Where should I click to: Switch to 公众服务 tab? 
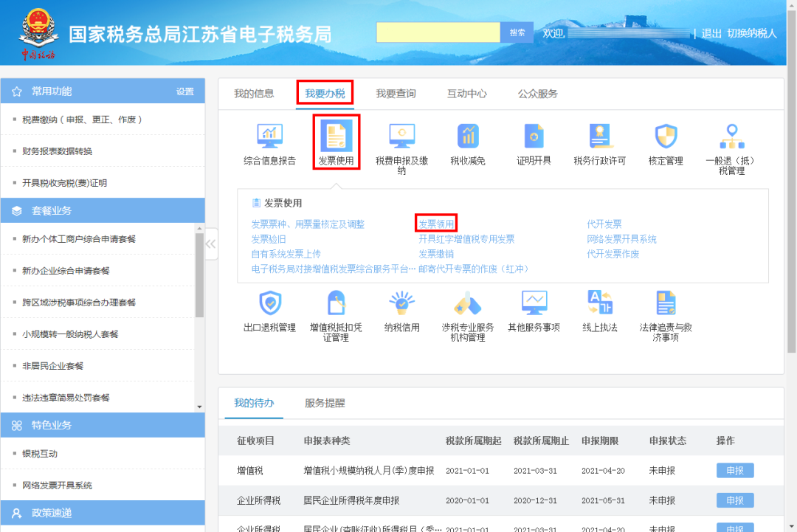[538, 94]
